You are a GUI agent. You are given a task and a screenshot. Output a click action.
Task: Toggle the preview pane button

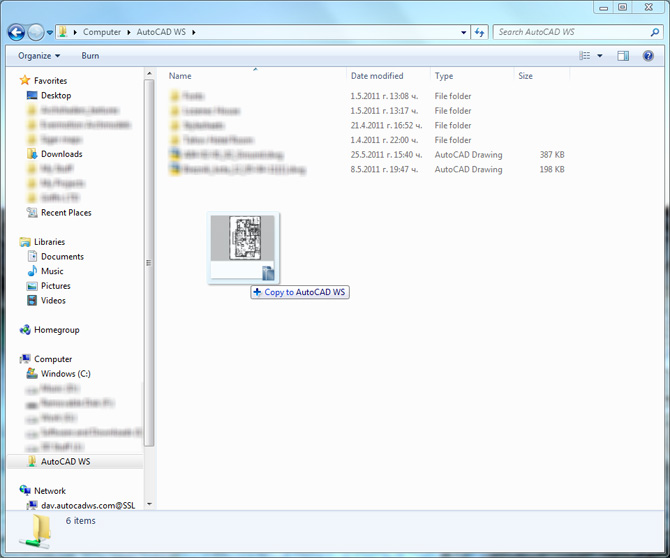pos(623,56)
